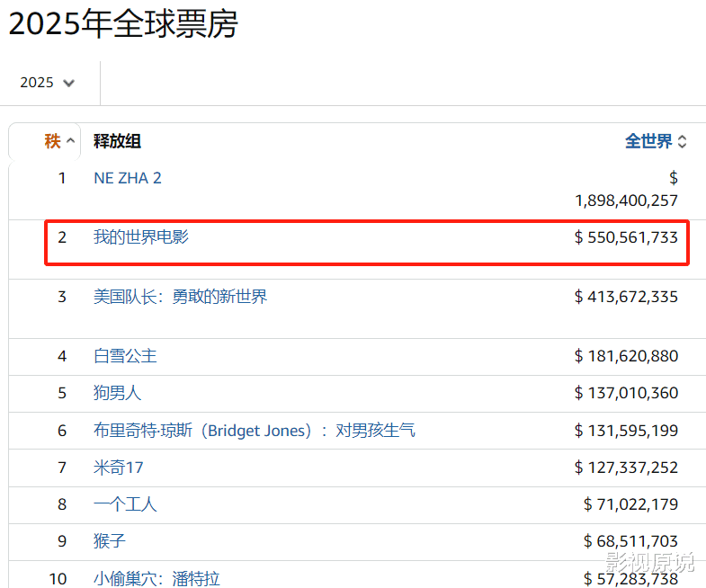The image size is (706, 588).
Task: Open 美国队长：勇敢的新世界 link
Action: tap(180, 297)
